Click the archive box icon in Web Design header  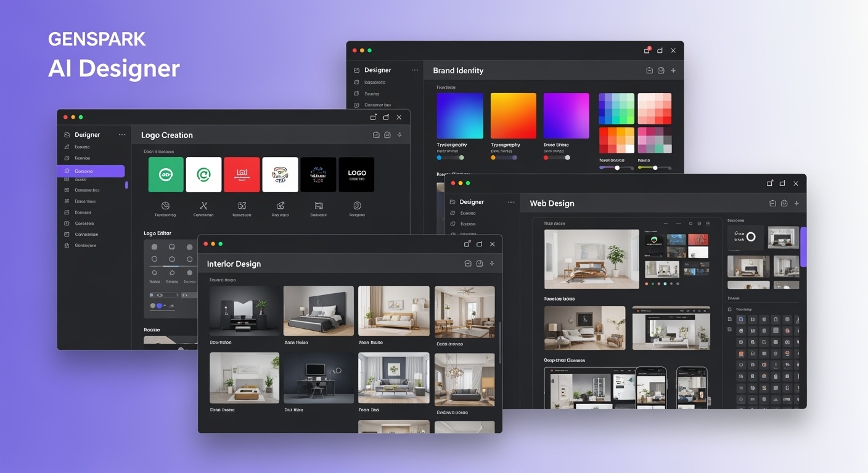click(x=772, y=203)
